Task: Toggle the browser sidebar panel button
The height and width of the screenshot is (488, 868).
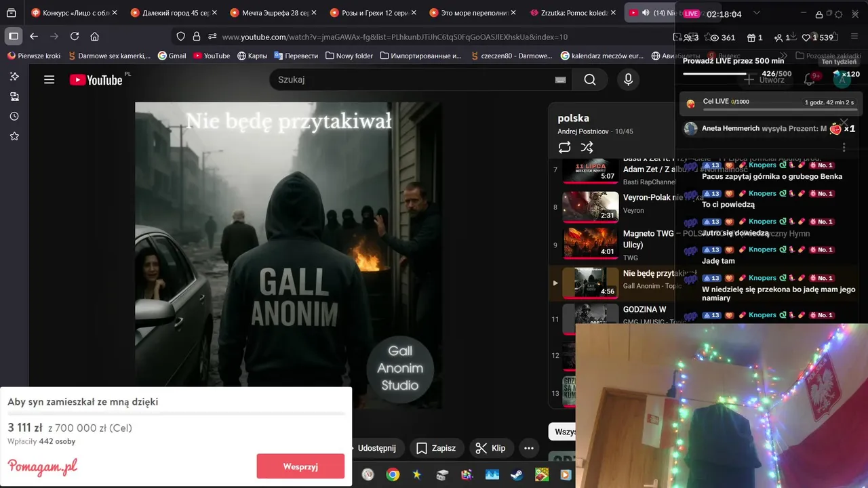Action: pyautogui.click(x=14, y=37)
